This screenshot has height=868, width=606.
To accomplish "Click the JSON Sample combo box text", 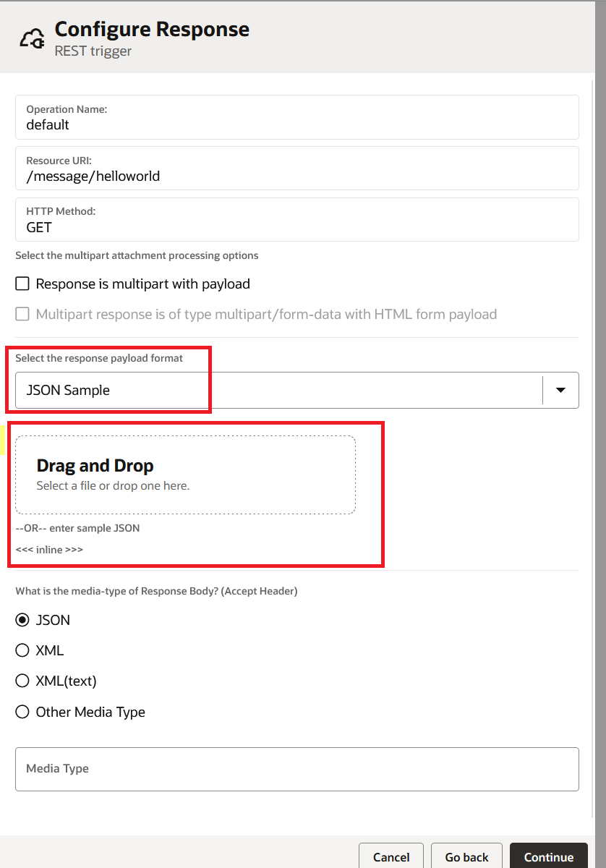I will (x=68, y=391).
